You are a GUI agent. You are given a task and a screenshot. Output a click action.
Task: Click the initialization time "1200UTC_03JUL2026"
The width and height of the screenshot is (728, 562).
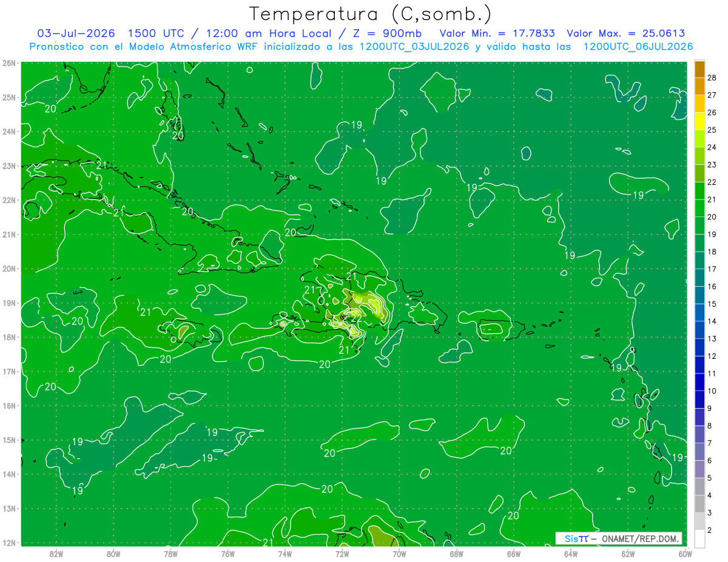pyautogui.click(x=415, y=47)
